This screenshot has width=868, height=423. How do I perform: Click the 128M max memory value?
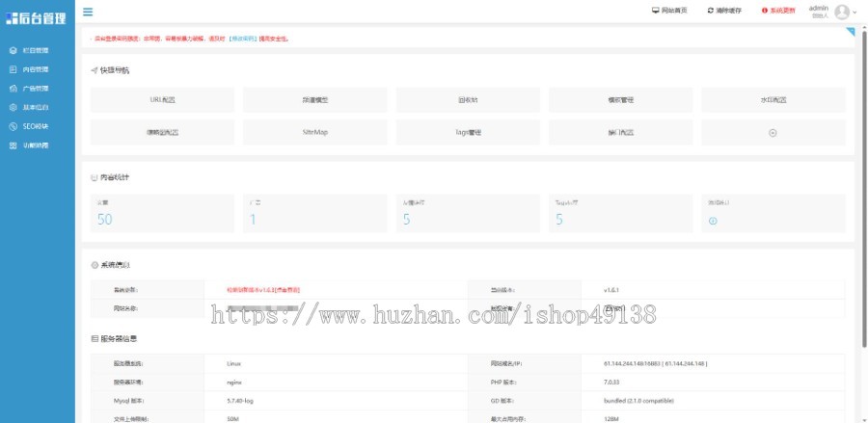(611, 419)
